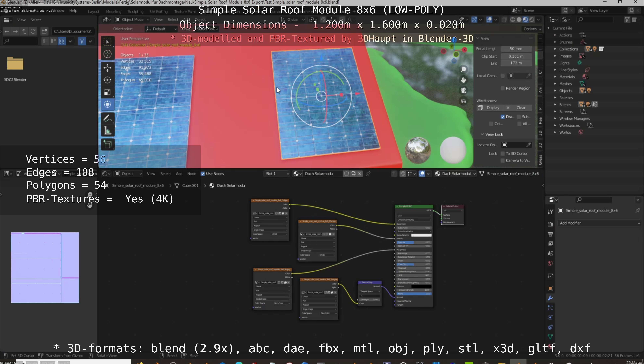Open the Options dropdown in viewport header

[x=532, y=29]
